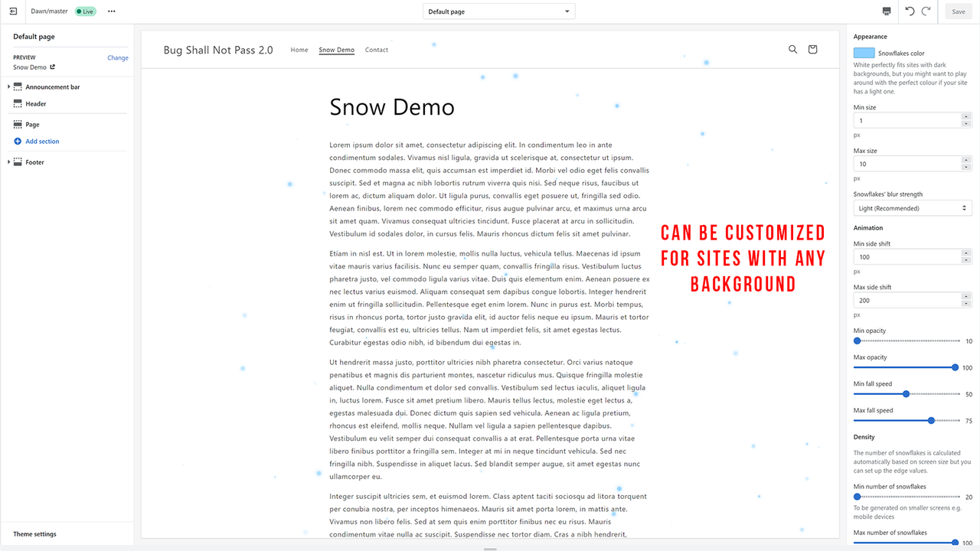Image resolution: width=980 pixels, height=551 pixels.
Task: Adjust the Max fall speed slider
Action: click(x=907, y=420)
